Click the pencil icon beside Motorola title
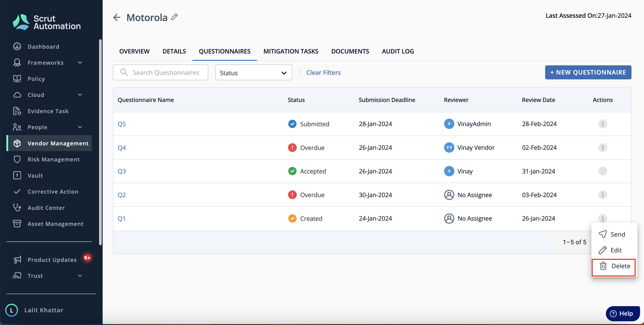 tap(174, 17)
